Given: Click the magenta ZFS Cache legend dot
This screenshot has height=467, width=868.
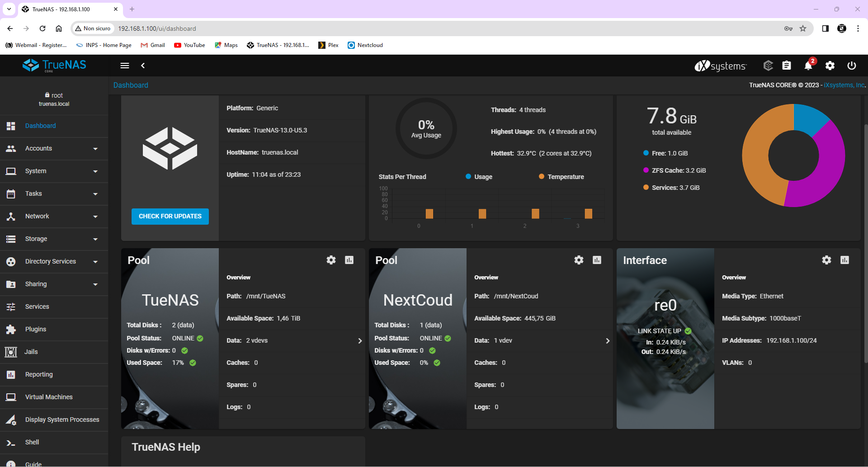Looking at the screenshot, I should [646, 170].
